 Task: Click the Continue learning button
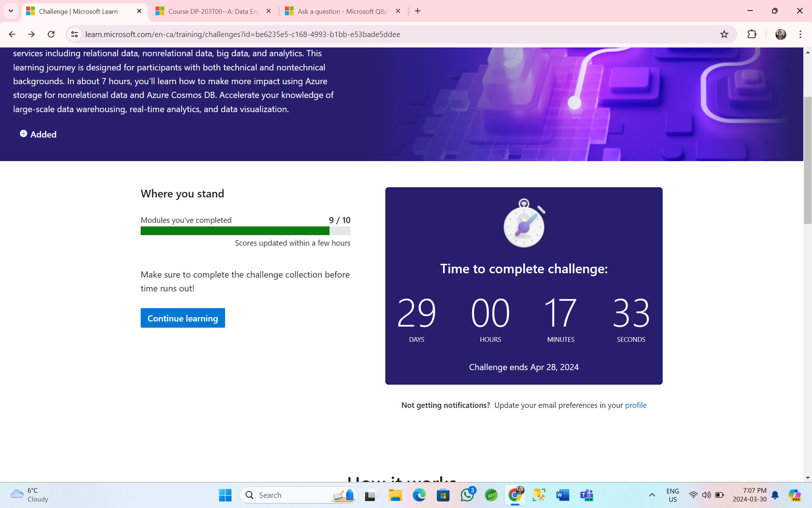point(183,318)
